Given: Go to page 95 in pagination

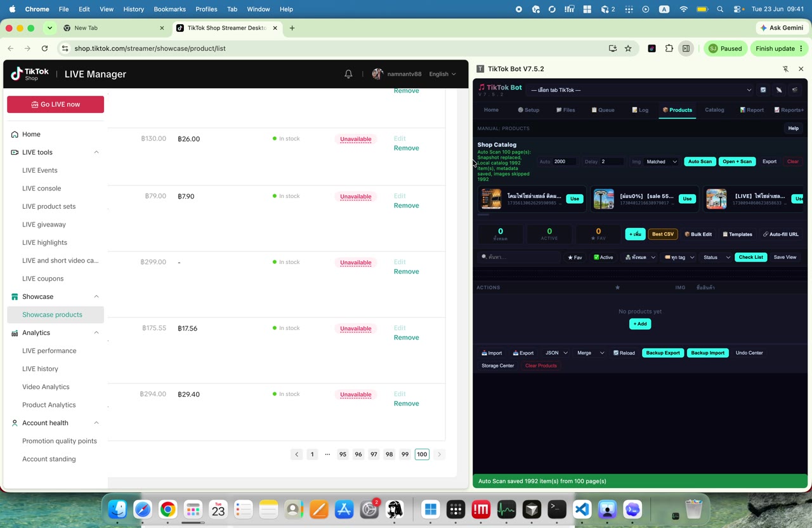Looking at the screenshot, I should [x=343, y=454].
